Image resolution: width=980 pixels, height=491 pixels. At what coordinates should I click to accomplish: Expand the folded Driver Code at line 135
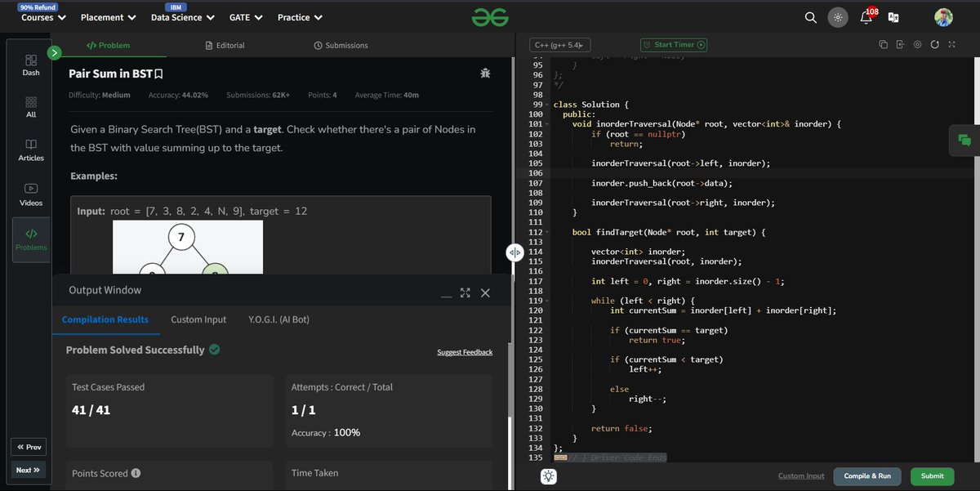point(560,458)
